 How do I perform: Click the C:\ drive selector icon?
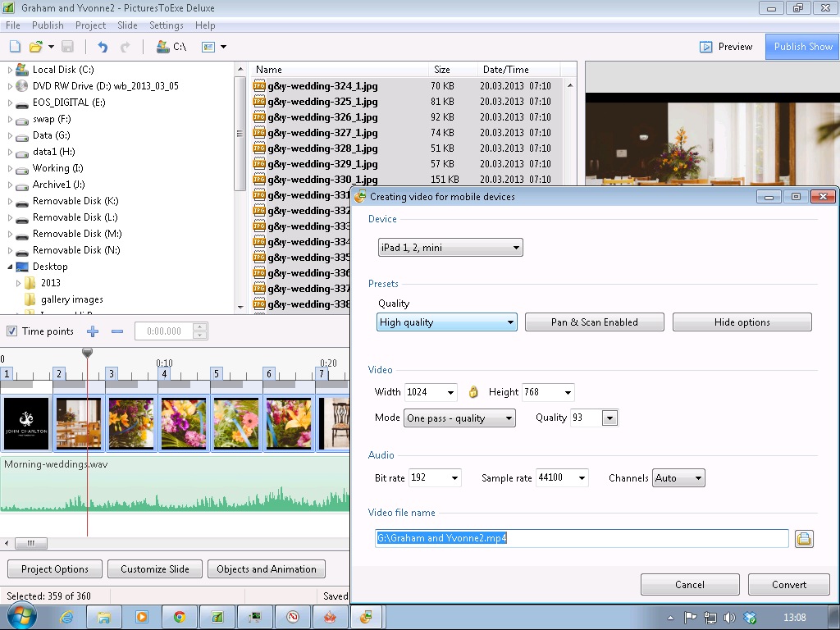(163, 47)
